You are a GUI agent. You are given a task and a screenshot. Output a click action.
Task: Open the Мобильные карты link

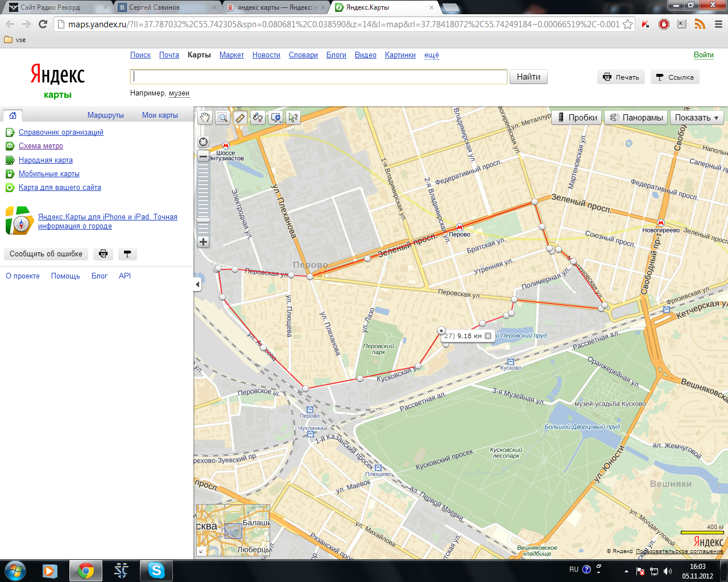coord(49,174)
